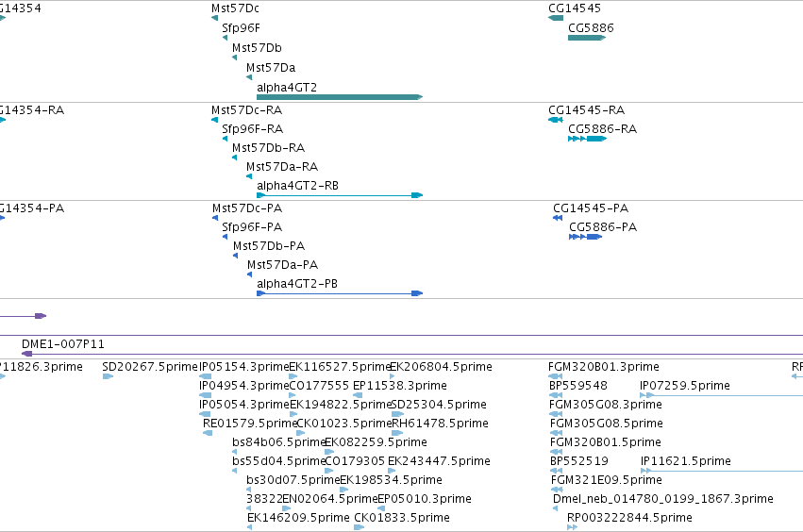Select the Mst57Dc-RA transcript label
Viewport: 803px width, 532px height.
[246, 110]
